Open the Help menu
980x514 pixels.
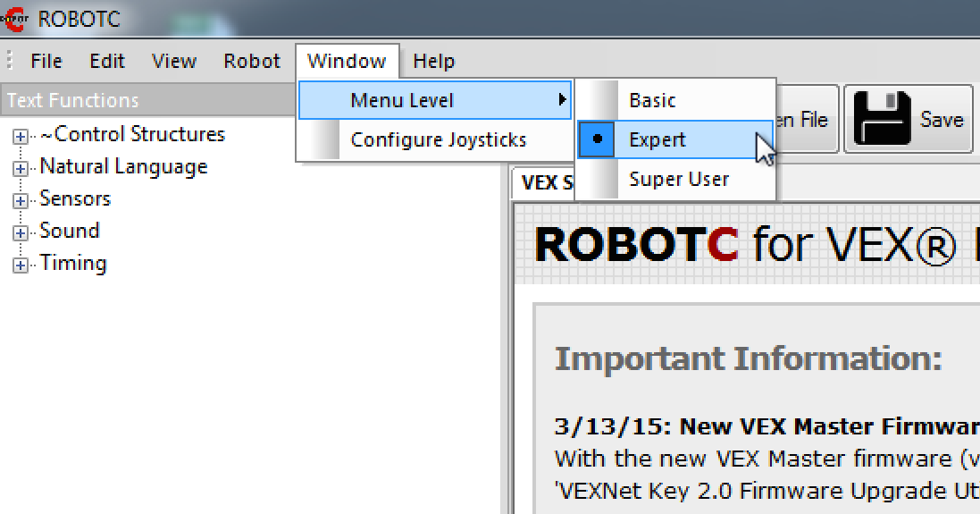[x=434, y=61]
